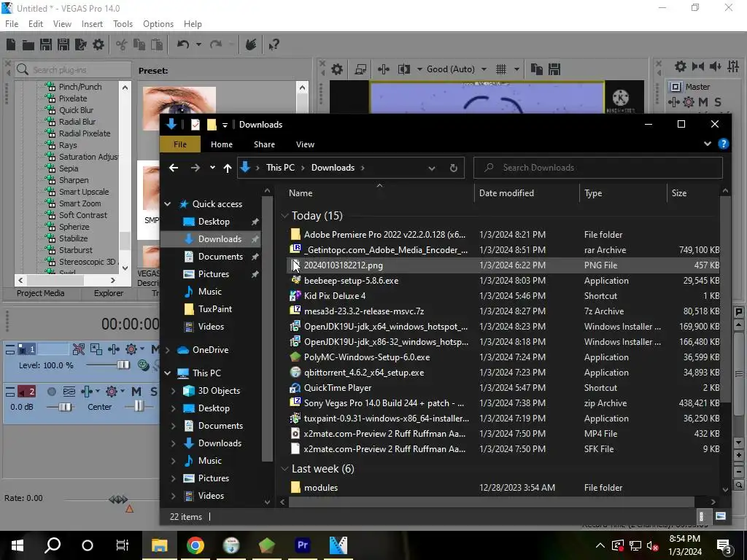The width and height of the screenshot is (747, 560).
Task: Click volume slider on audio track 2
Action: tap(65, 407)
